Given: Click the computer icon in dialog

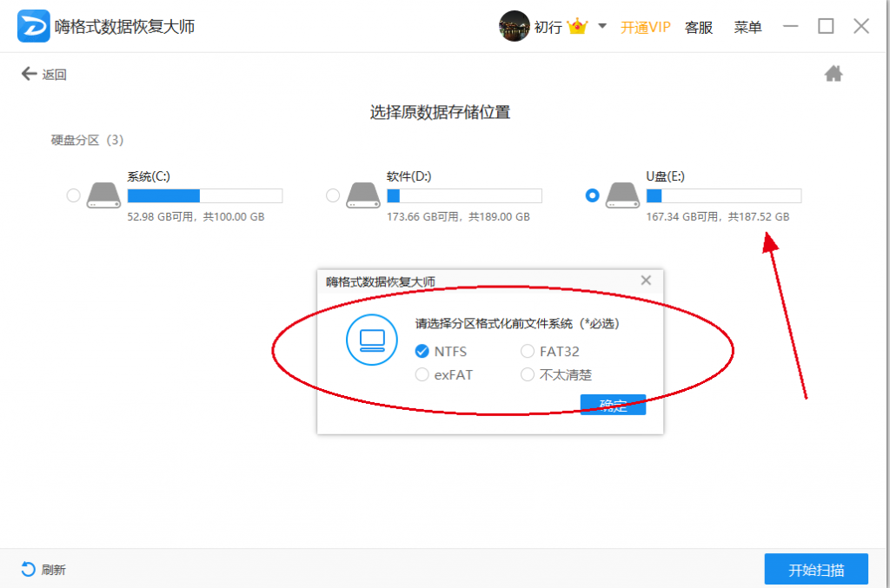Looking at the screenshot, I should point(372,340).
